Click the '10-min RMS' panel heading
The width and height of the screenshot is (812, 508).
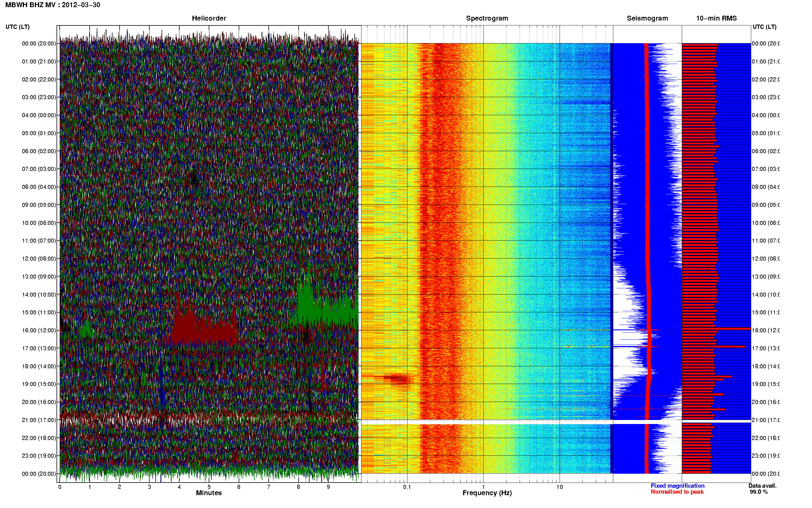(x=716, y=18)
